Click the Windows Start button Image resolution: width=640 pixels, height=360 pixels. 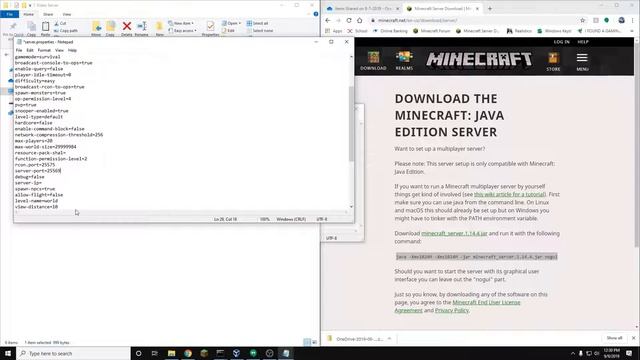tap(8, 353)
